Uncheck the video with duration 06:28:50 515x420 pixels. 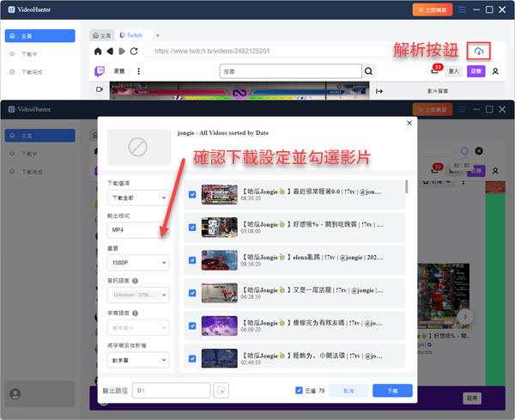click(192, 293)
